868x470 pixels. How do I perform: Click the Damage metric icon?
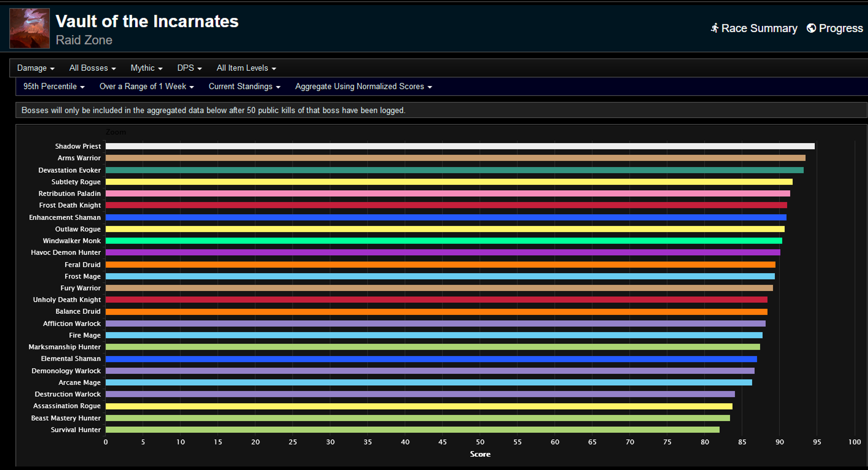[33, 68]
